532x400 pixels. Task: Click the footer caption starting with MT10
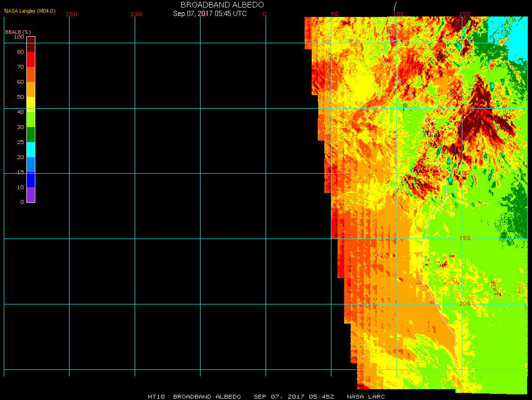266,397
